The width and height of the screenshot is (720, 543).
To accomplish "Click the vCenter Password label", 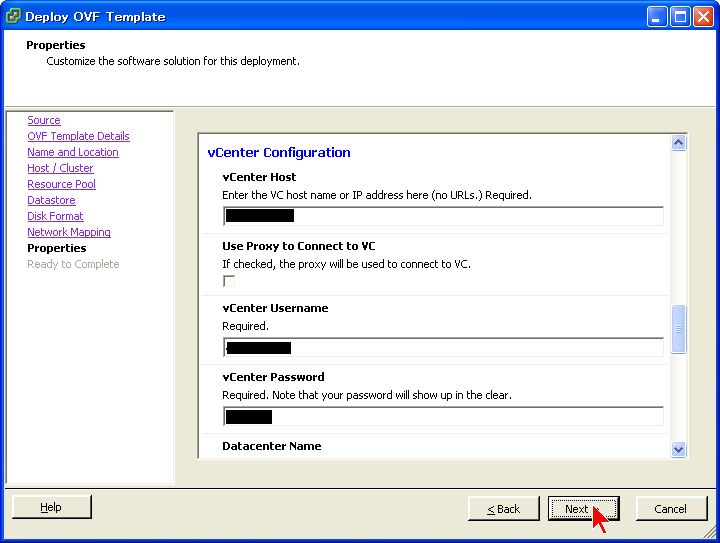I will pos(273,377).
